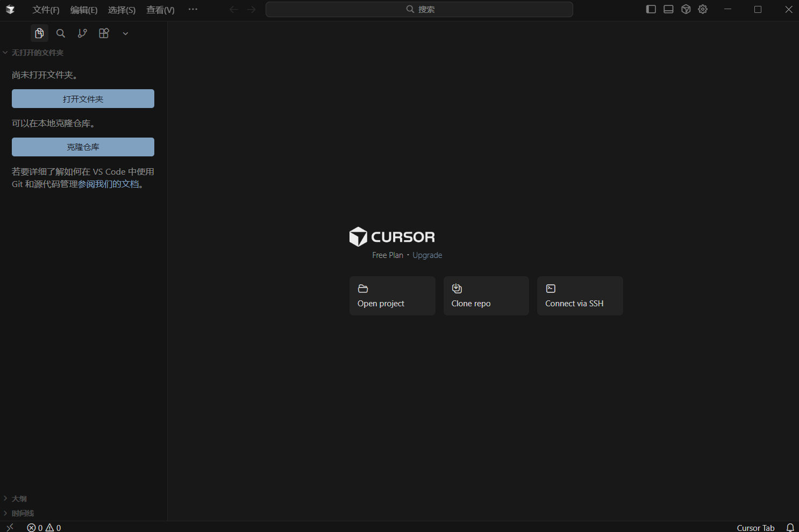Toggle the primary sidebar layout
This screenshot has height=532, width=799.
tap(651, 9)
